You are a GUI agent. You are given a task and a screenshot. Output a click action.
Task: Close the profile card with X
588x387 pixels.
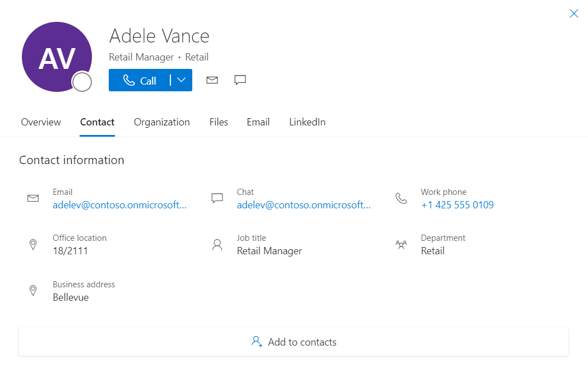(573, 13)
